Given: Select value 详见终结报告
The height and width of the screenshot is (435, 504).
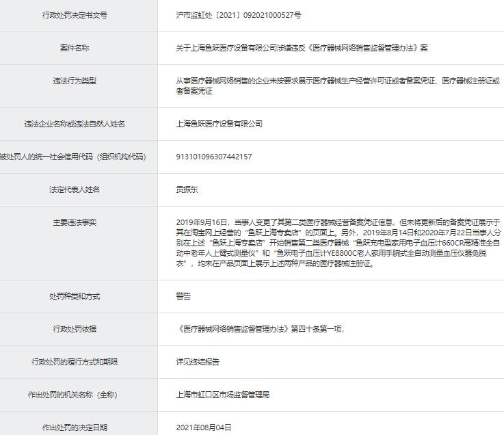Looking at the screenshot, I should pyautogui.click(x=198, y=362).
